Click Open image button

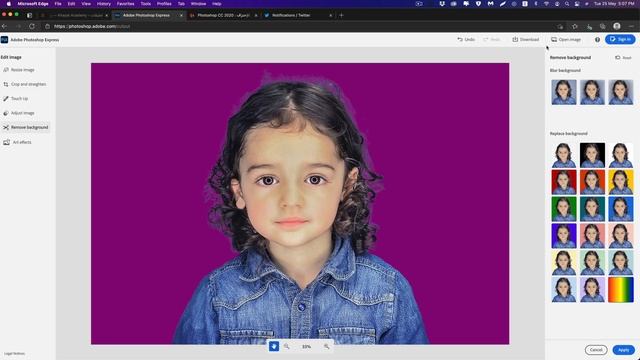coord(566,40)
